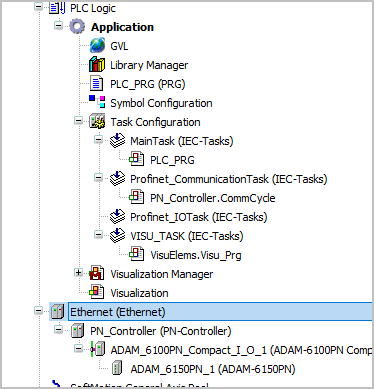Screen dimensions: 374x389
Task: Click the Application gear icon
Action: [77, 27]
